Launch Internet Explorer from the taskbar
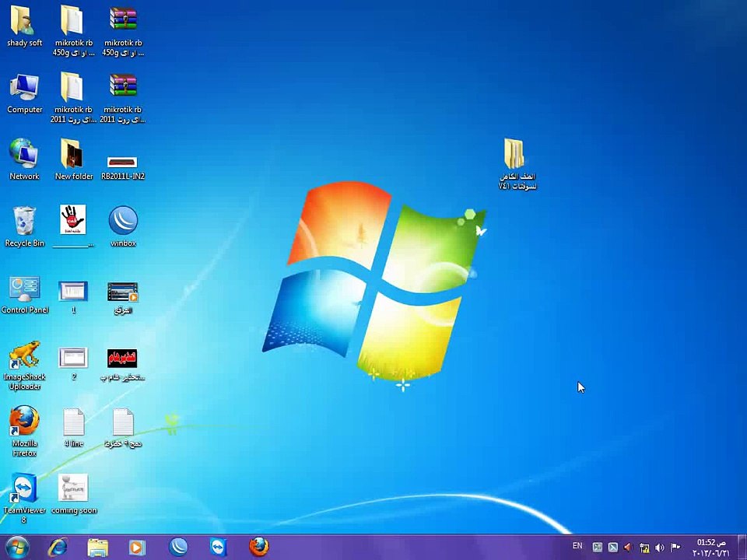The width and height of the screenshot is (747, 560). tap(58, 548)
